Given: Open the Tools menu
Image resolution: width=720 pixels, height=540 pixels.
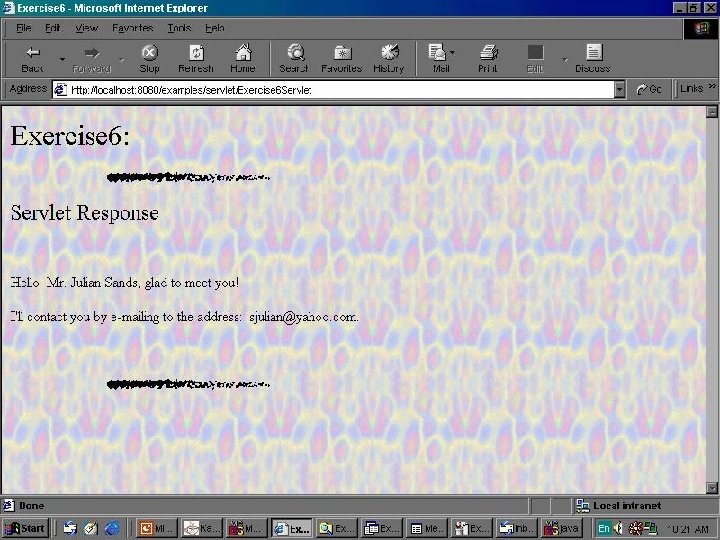Looking at the screenshot, I should point(179,28).
